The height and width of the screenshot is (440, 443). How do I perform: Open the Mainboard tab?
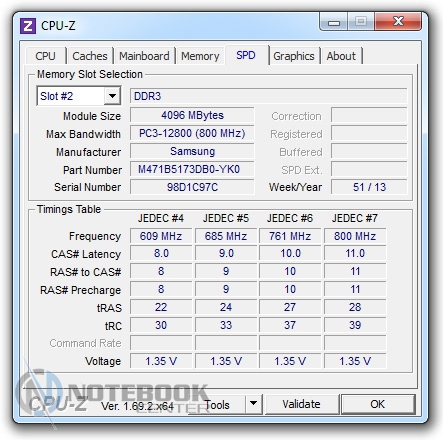point(144,56)
